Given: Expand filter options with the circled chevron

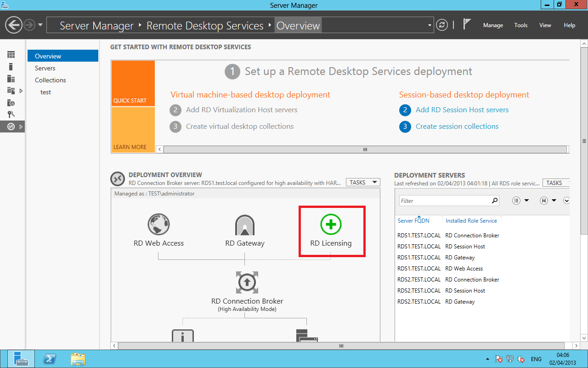Looking at the screenshot, I should (x=566, y=201).
